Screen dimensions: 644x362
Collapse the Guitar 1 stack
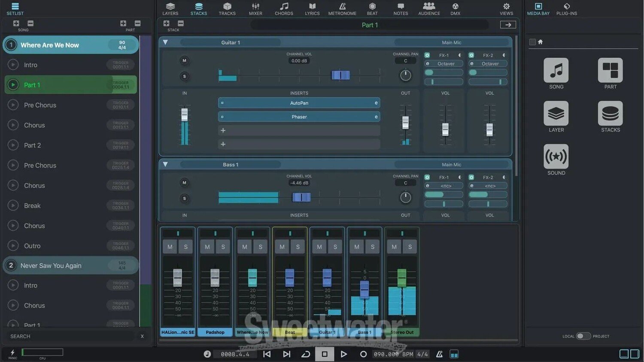coord(165,42)
